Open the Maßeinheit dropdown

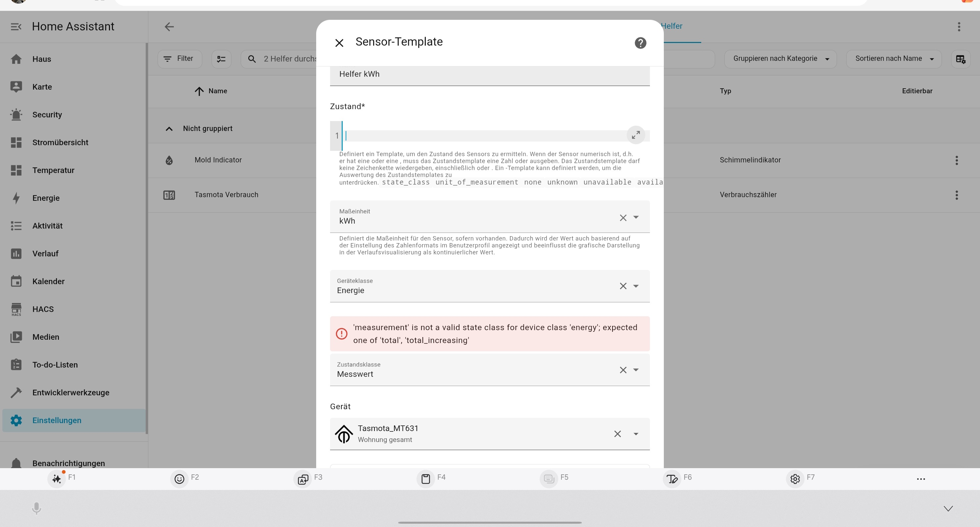[636, 217]
